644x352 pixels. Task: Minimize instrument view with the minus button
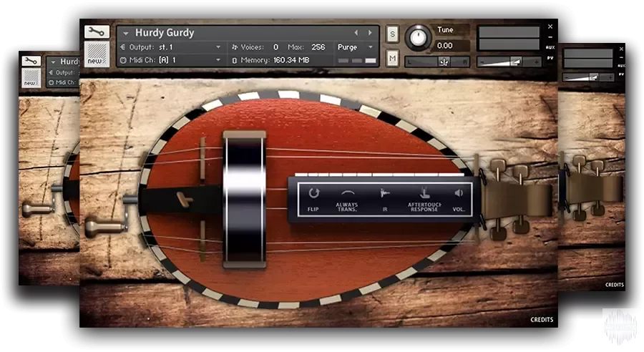pyautogui.click(x=550, y=37)
